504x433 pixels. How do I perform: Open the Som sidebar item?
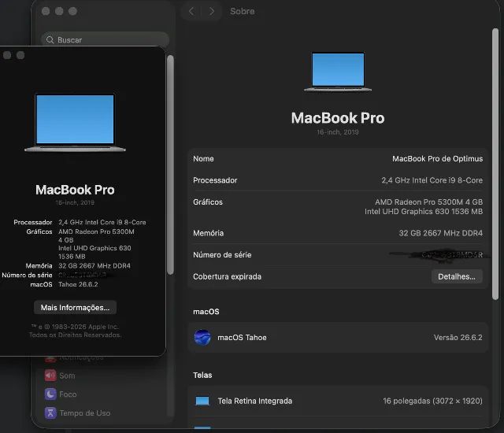click(x=60, y=376)
